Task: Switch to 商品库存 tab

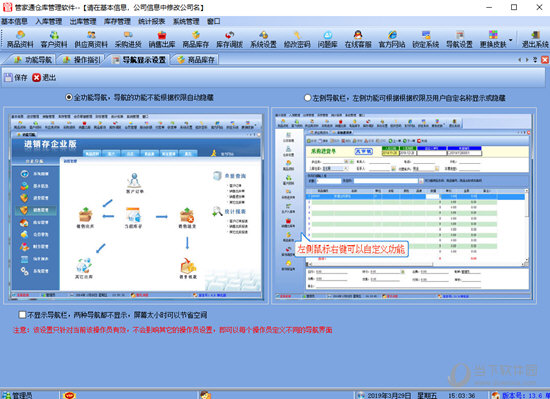Action: click(x=196, y=60)
